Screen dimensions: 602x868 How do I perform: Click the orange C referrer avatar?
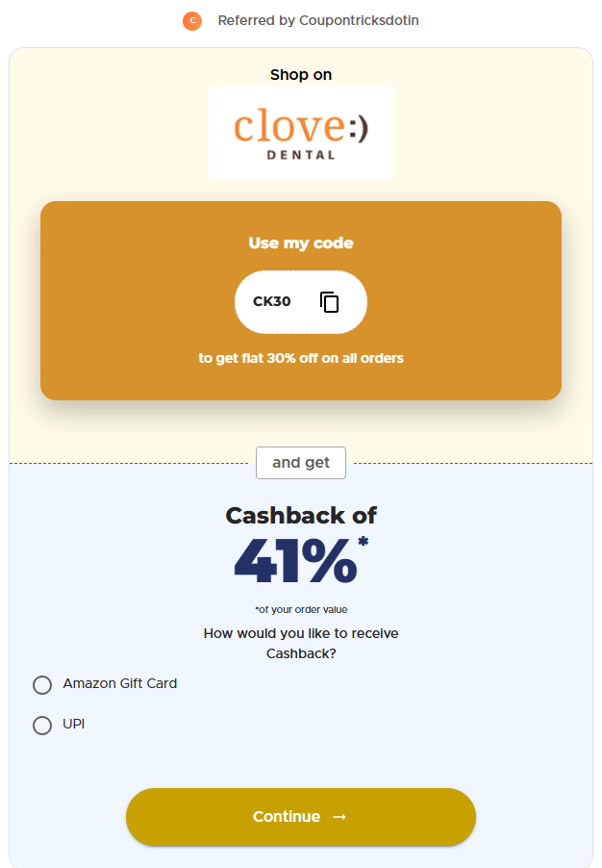pyautogui.click(x=192, y=21)
